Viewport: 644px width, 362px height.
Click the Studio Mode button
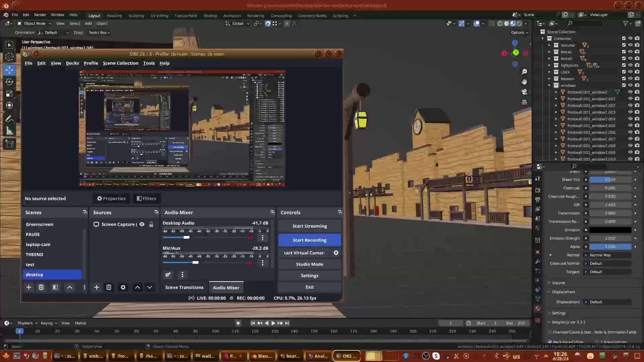pos(309,264)
